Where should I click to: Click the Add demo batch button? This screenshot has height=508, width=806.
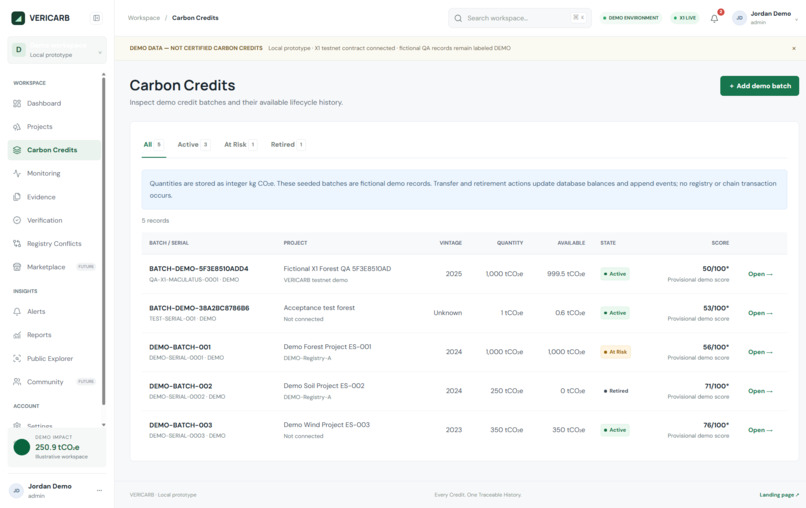click(759, 86)
